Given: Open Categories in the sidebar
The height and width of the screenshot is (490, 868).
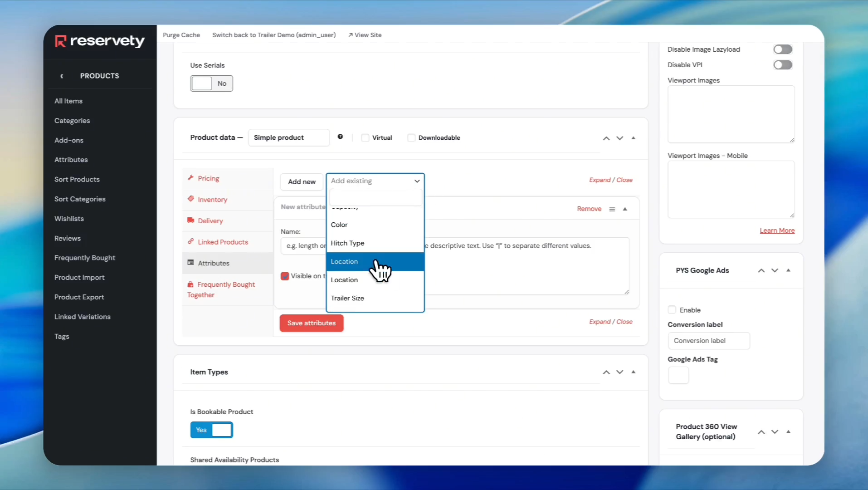Looking at the screenshot, I should click(x=72, y=121).
